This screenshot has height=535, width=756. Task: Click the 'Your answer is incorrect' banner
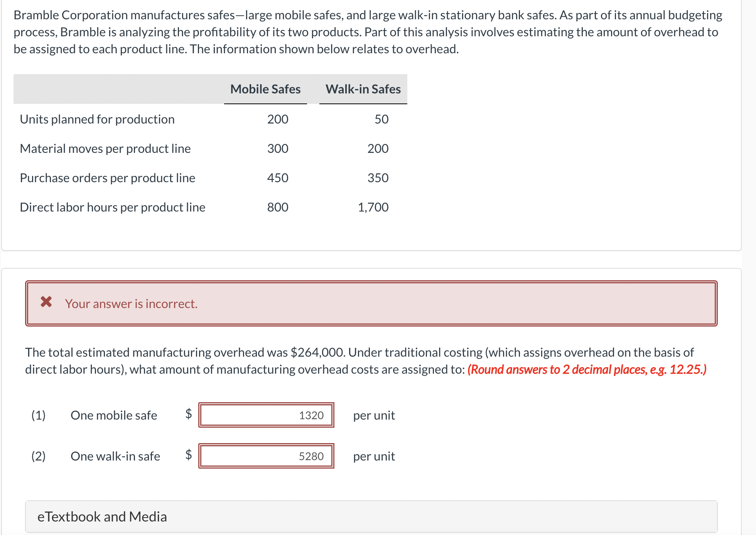point(370,303)
